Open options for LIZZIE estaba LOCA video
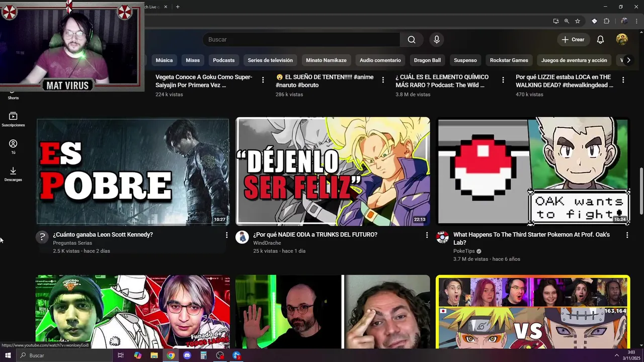This screenshot has width=644, height=362. (x=623, y=80)
